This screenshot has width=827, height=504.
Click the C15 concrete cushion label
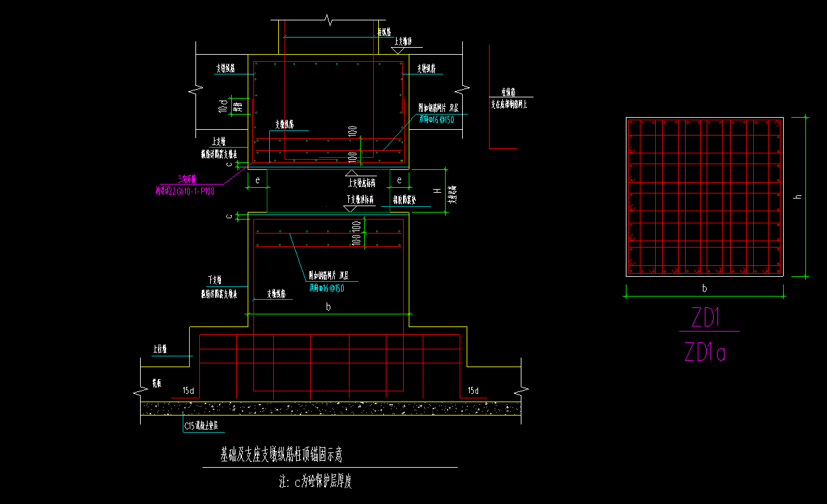[200, 426]
